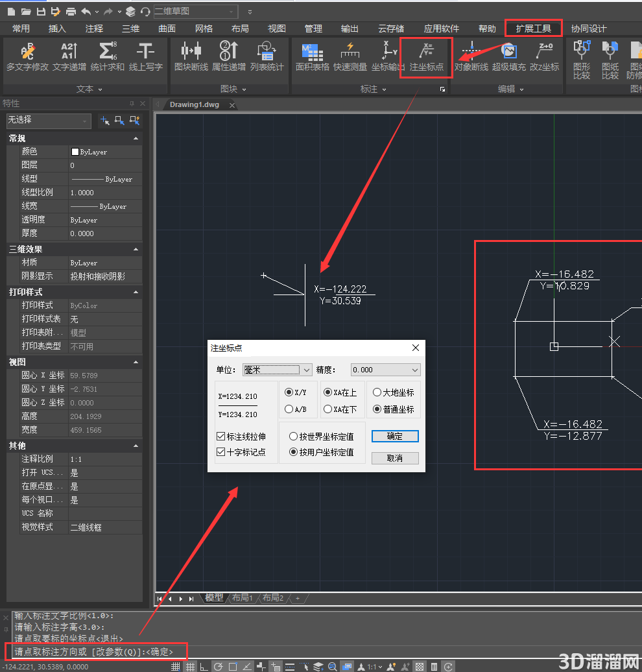The width and height of the screenshot is (642, 672).
Task: Open a file from quick access toolbar
Action: click(26, 12)
